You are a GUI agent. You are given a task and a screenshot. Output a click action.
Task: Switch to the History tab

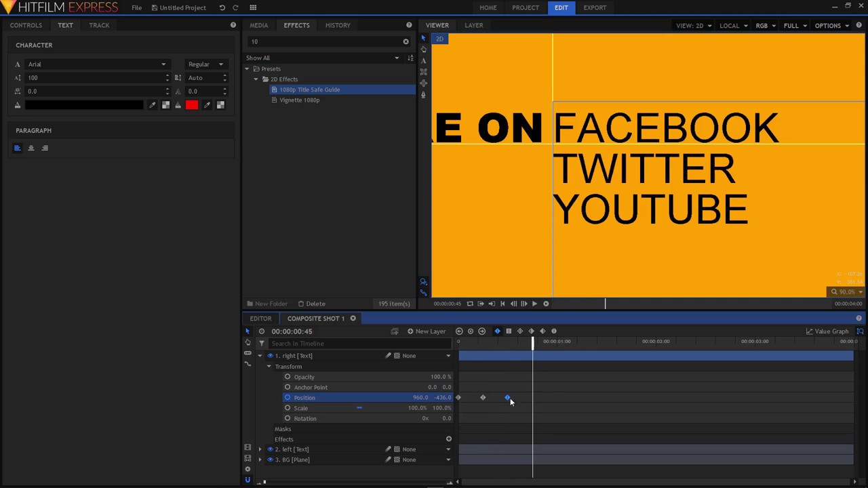(338, 25)
